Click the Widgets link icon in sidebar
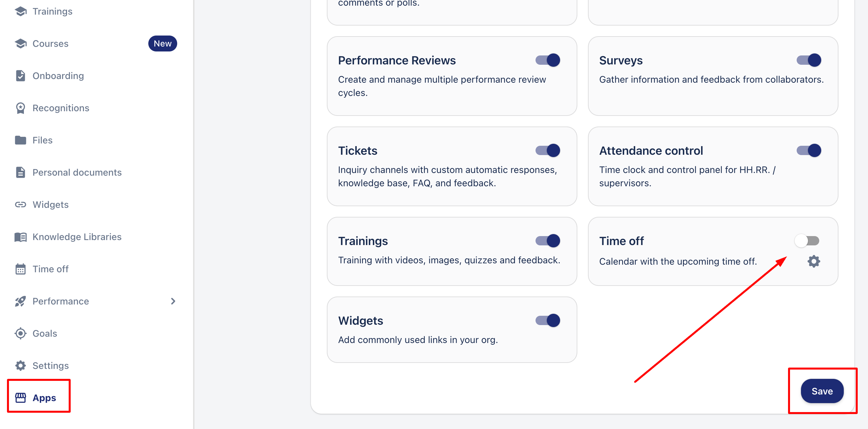The width and height of the screenshot is (868, 429). coord(21,205)
